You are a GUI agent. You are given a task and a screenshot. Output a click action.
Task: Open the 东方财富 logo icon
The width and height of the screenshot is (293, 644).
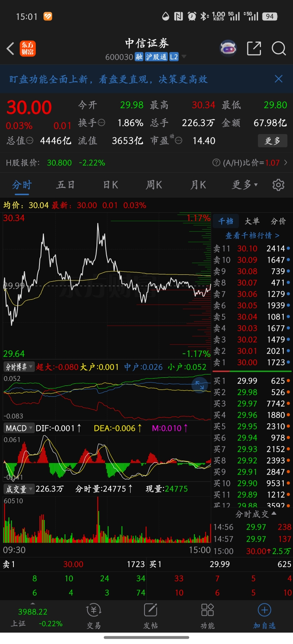(x=28, y=49)
